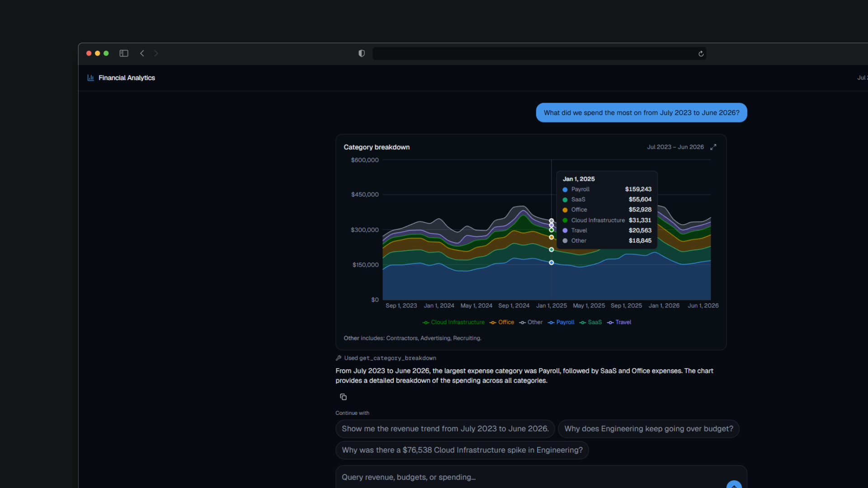Click the Payroll data point on chart

coord(551,263)
